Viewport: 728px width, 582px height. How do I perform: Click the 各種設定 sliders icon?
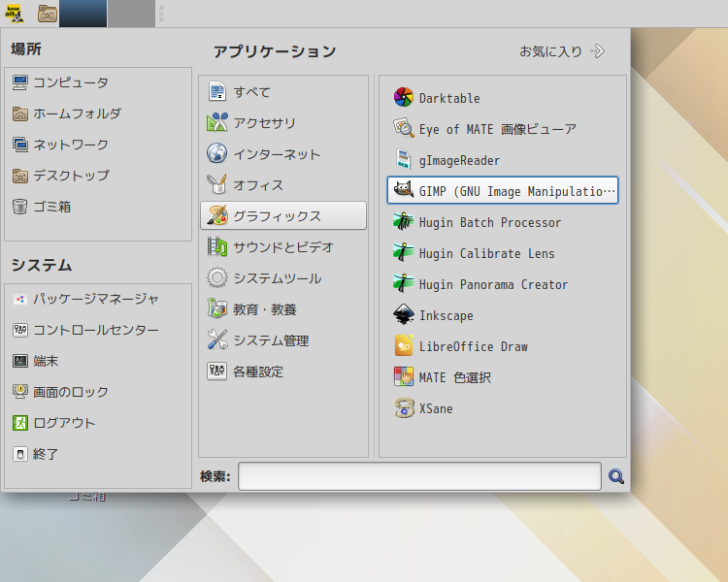216,372
